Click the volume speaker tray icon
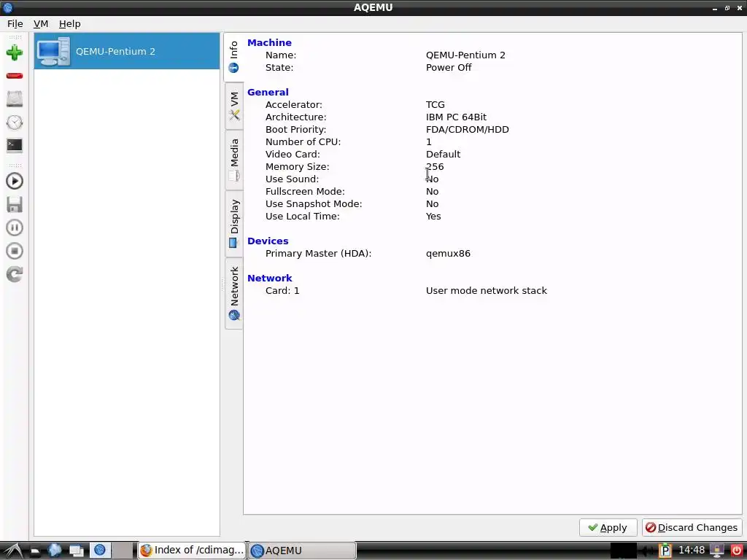 647,551
